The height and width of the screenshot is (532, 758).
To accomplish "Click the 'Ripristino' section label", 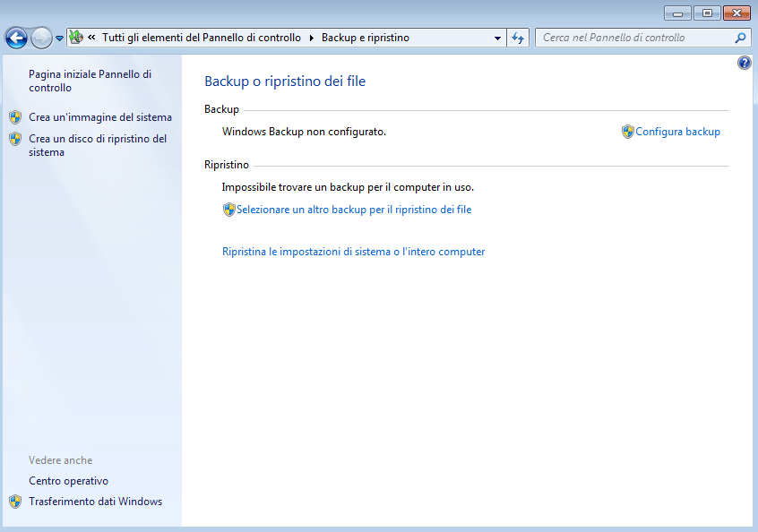I will (x=227, y=165).
